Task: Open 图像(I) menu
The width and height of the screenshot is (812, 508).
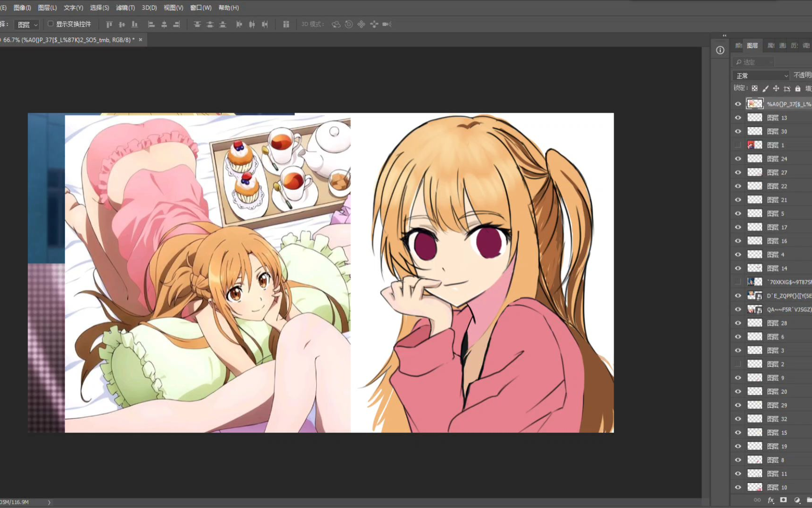Action: click(x=22, y=8)
